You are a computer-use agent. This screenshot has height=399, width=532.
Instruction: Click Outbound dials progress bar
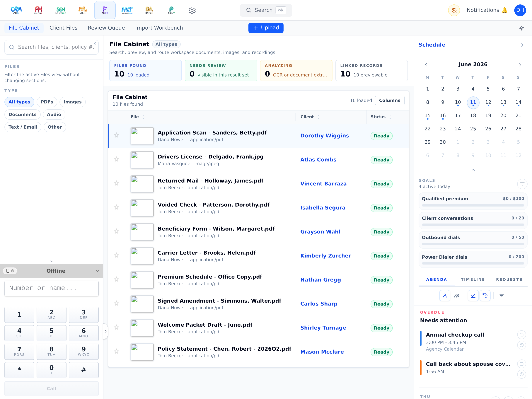pos(473,244)
